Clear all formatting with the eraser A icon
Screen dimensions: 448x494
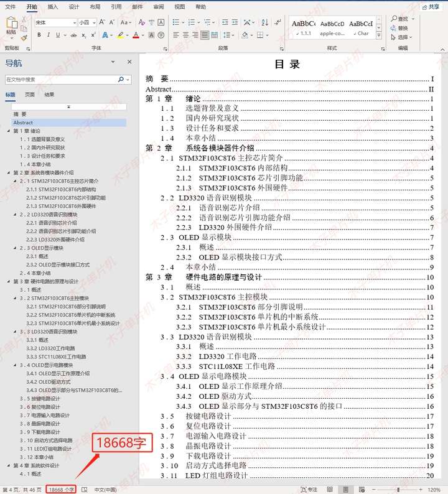pos(141,22)
